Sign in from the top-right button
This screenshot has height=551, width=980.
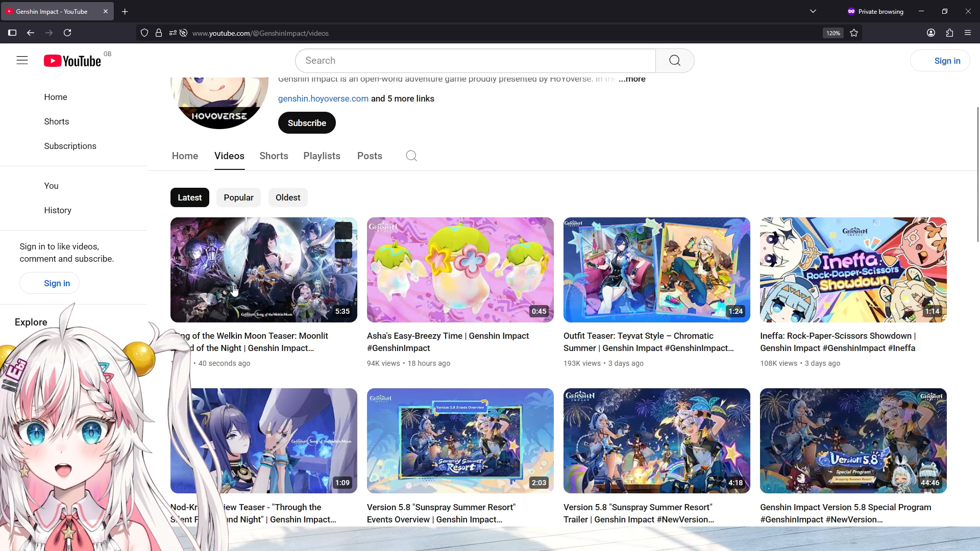(940, 61)
